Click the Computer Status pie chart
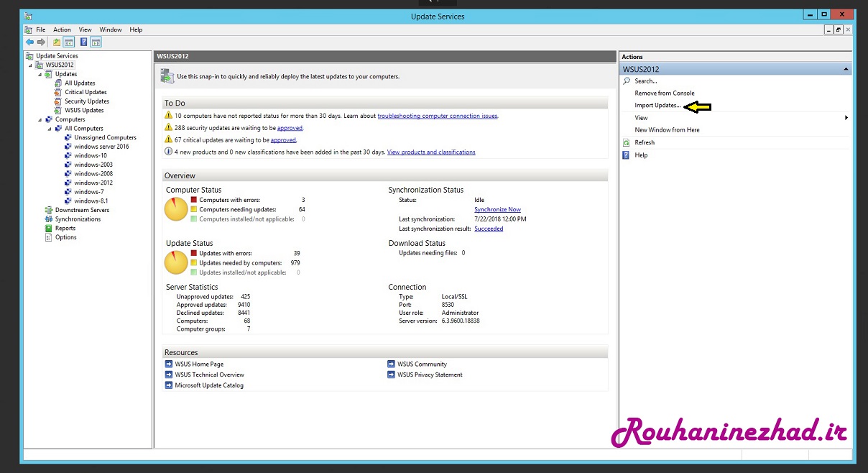Image resolution: width=868 pixels, height=473 pixels. (x=176, y=209)
